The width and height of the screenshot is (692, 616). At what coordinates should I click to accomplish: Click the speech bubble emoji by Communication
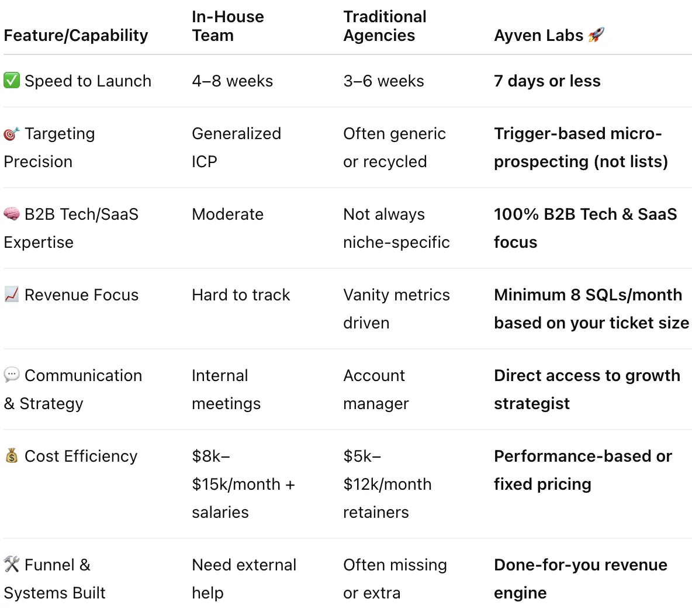coord(12,375)
